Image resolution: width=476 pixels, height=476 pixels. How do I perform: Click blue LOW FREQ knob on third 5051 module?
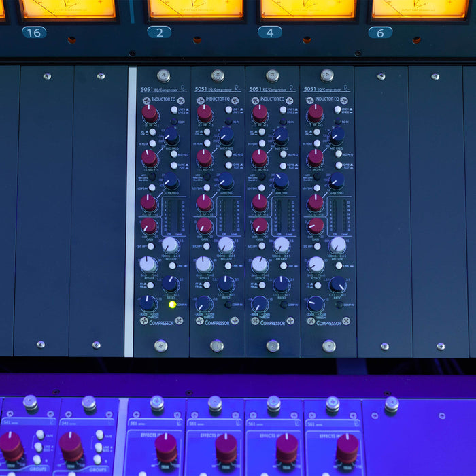point(281,182)
